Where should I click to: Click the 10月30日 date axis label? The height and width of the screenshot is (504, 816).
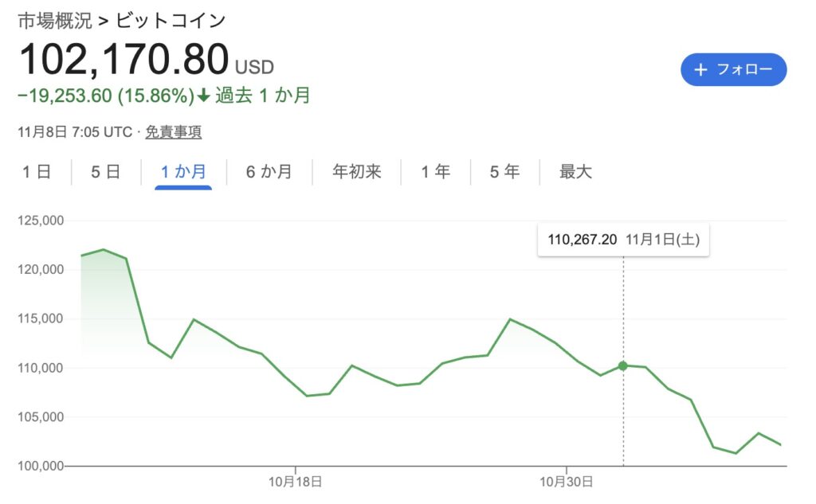pos(566,481)
